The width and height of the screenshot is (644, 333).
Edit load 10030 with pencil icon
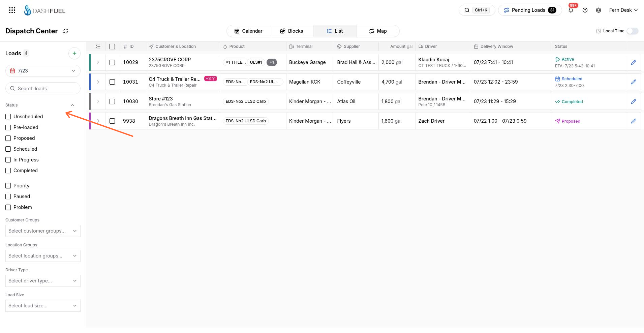[634, 101]
